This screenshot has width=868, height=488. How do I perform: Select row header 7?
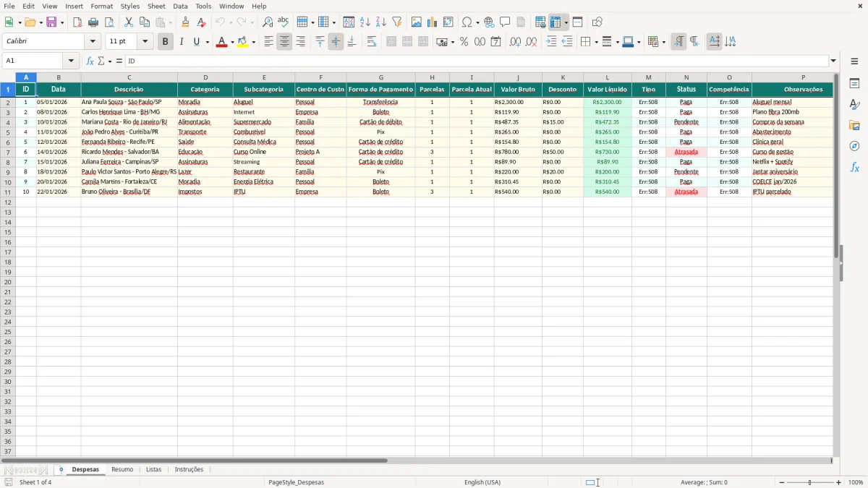coord(8,152)
